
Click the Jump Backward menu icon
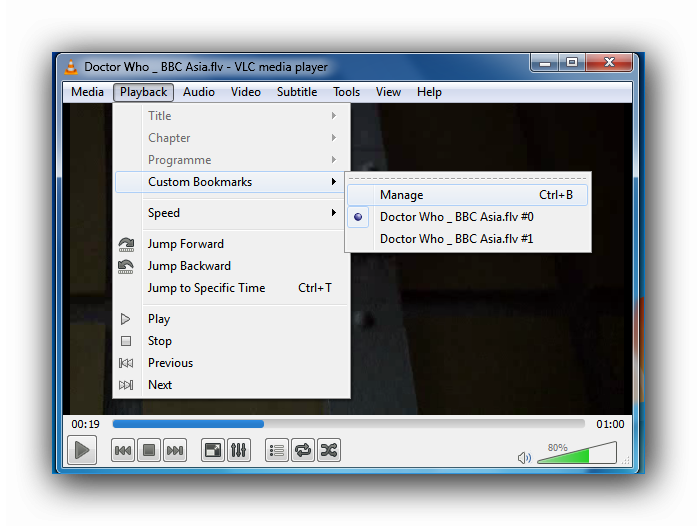point(126,266)
